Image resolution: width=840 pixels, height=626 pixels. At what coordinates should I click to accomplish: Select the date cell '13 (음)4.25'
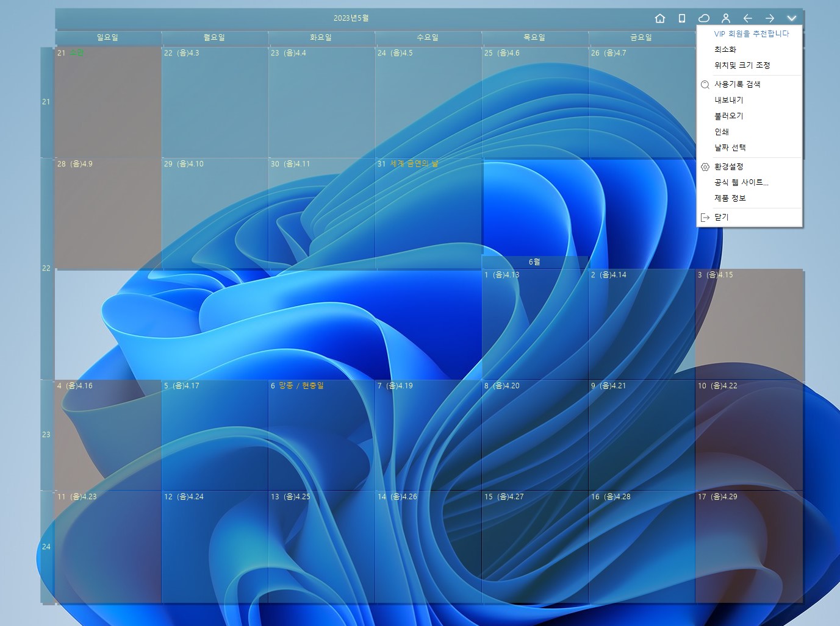tap(321, 547)
